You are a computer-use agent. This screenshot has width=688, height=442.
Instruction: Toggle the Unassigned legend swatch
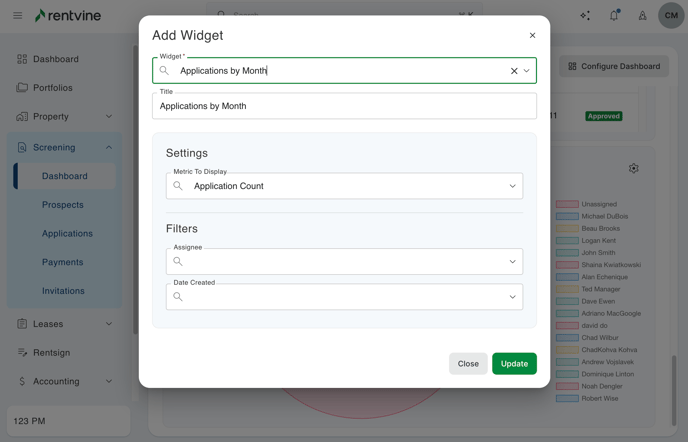pyautogui.click(x=567, y=204)
